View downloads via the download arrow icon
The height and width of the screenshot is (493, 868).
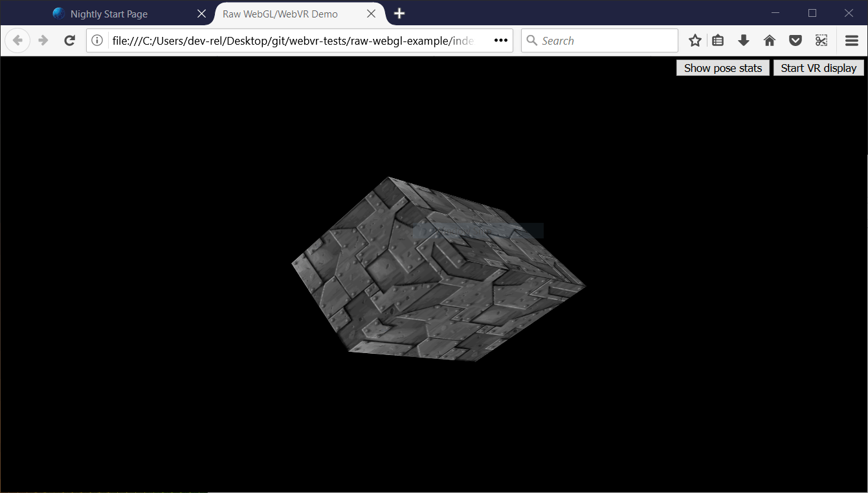(x=743, y=40)
